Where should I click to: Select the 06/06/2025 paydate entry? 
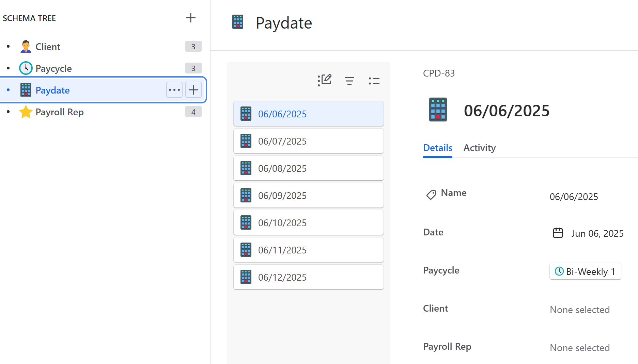point(309,114)
